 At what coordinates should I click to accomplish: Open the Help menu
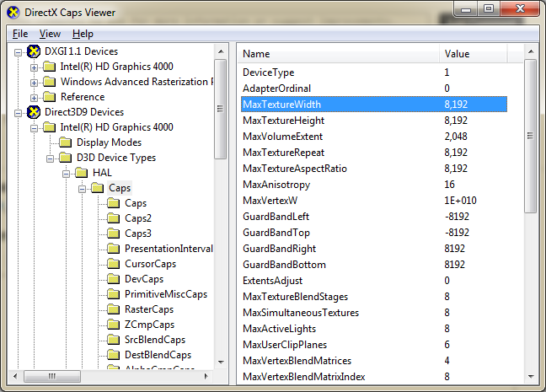pos(83,34)
